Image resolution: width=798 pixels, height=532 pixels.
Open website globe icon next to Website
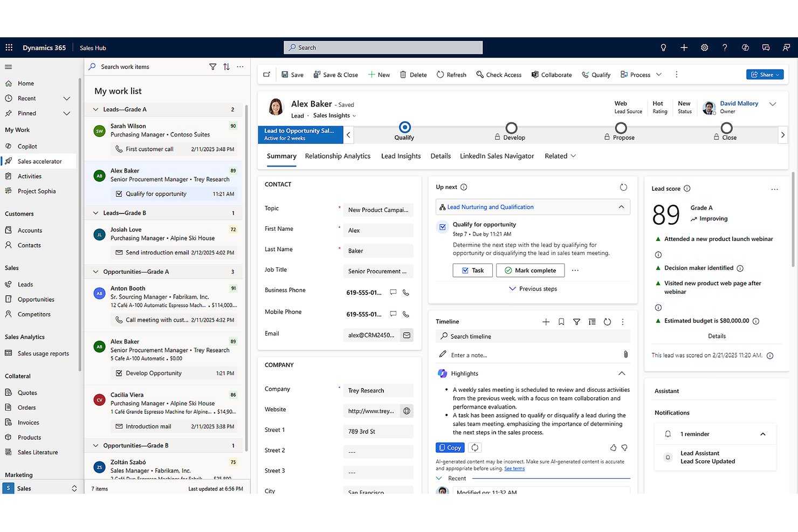click(407, 411)
